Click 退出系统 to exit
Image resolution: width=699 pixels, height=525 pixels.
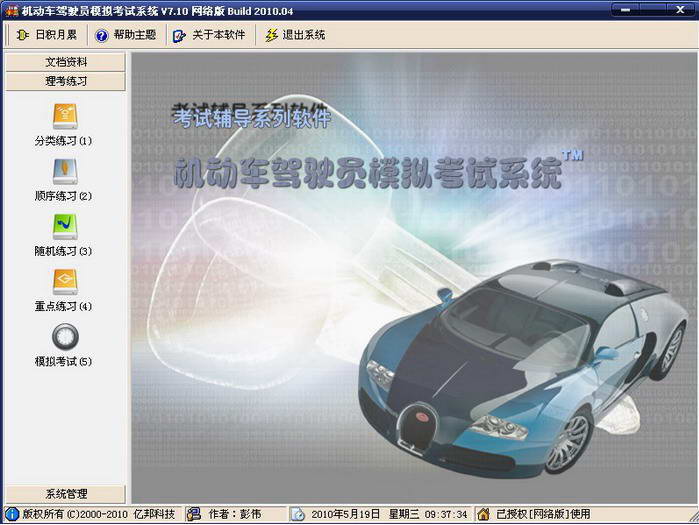[295, 35]
